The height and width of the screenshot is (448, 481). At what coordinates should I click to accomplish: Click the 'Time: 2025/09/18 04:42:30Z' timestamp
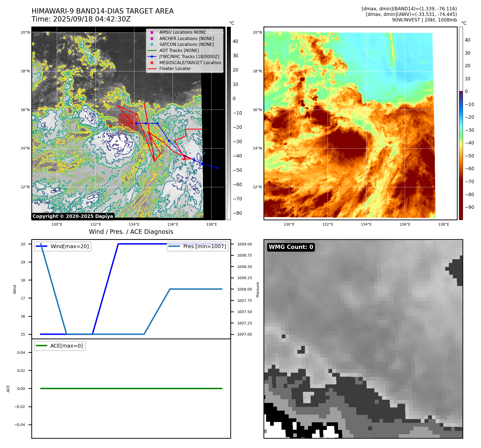point(81,19)
